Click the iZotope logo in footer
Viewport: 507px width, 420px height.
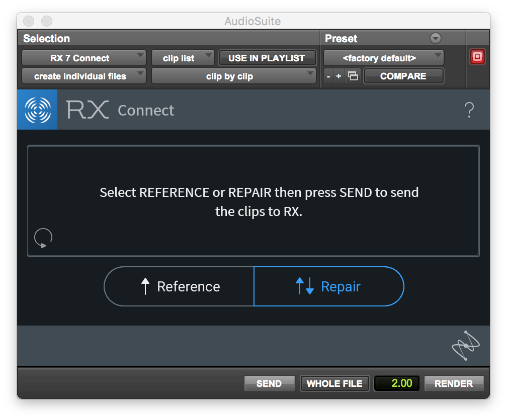465,346
